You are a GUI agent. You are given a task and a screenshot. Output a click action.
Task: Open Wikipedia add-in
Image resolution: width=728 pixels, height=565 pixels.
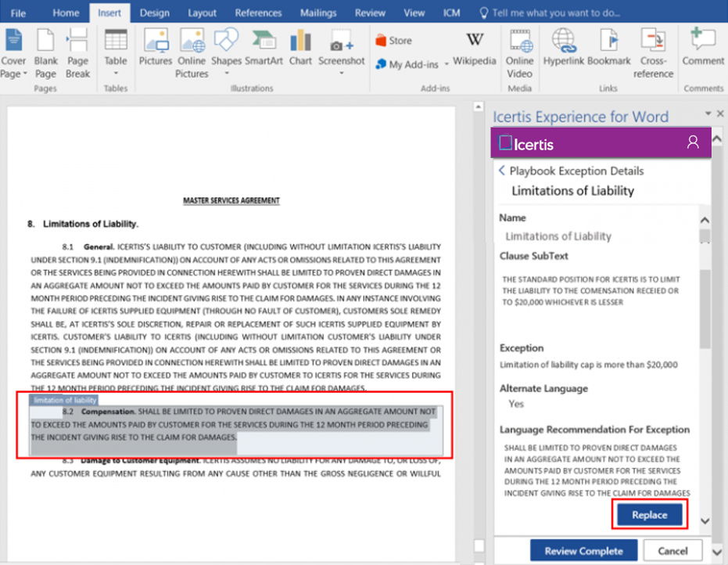point(474,47)
